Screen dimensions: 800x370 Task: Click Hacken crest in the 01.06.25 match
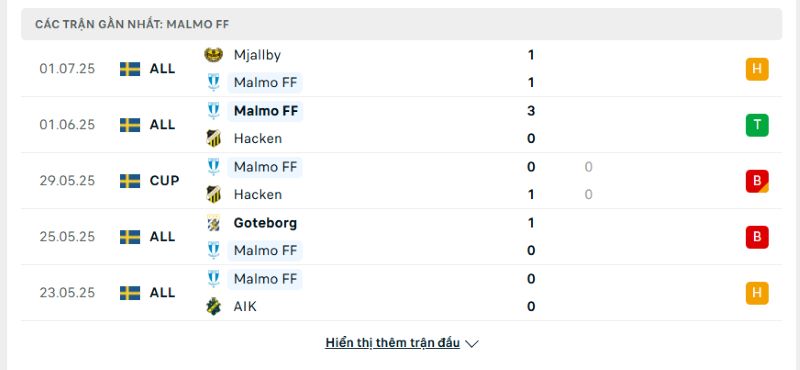point(213,138)
